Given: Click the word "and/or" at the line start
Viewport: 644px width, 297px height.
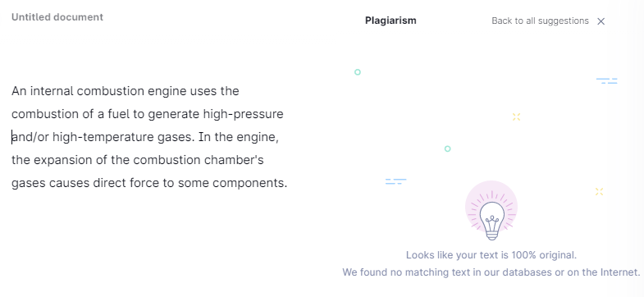Looking at the screenshot, I should pos(30,137).
